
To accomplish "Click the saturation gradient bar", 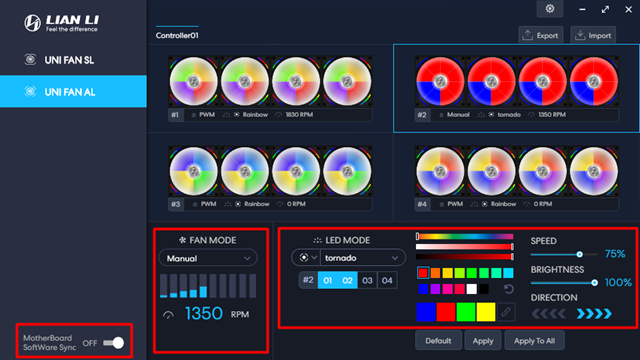I will click(464, 247).
